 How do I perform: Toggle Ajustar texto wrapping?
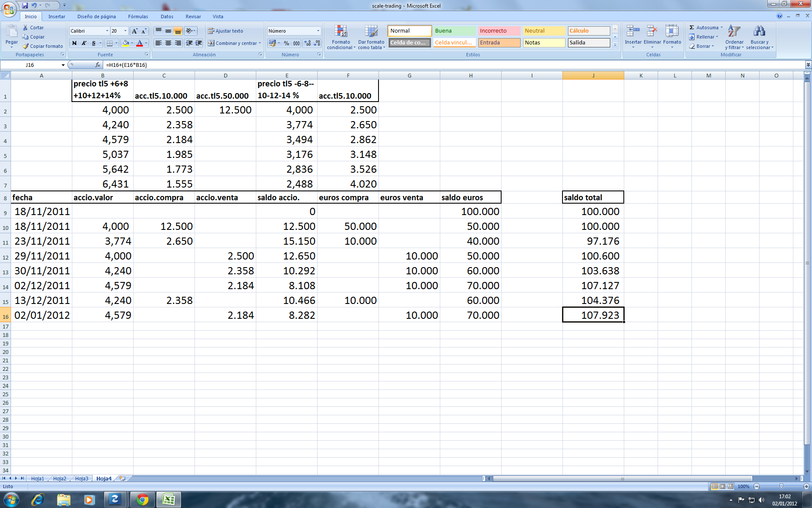coord(225,31)
